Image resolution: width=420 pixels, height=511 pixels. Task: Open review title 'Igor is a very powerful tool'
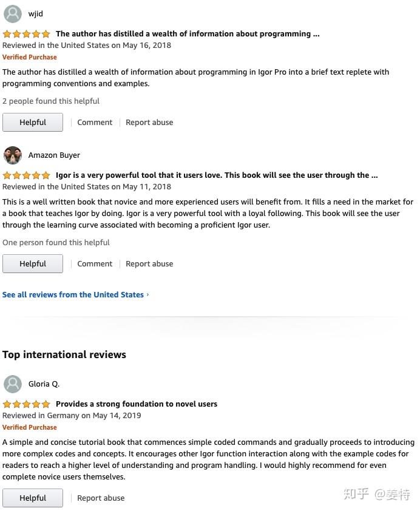[217, 175]
